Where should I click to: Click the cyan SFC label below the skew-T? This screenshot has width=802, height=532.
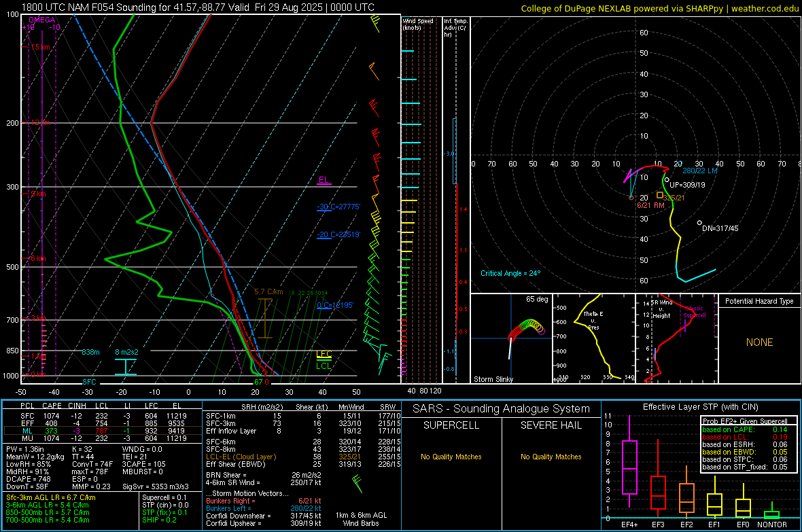tap(89, 382)
